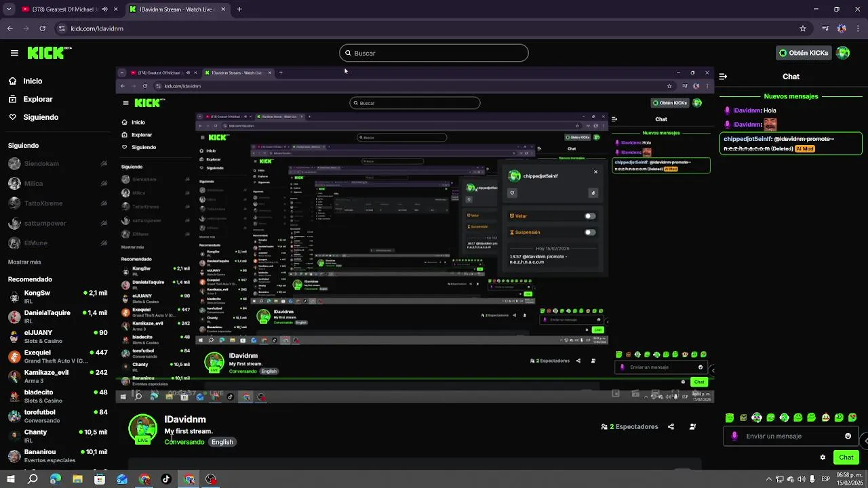
Task: Open recommended channel torofutbol
Action: 58,416
